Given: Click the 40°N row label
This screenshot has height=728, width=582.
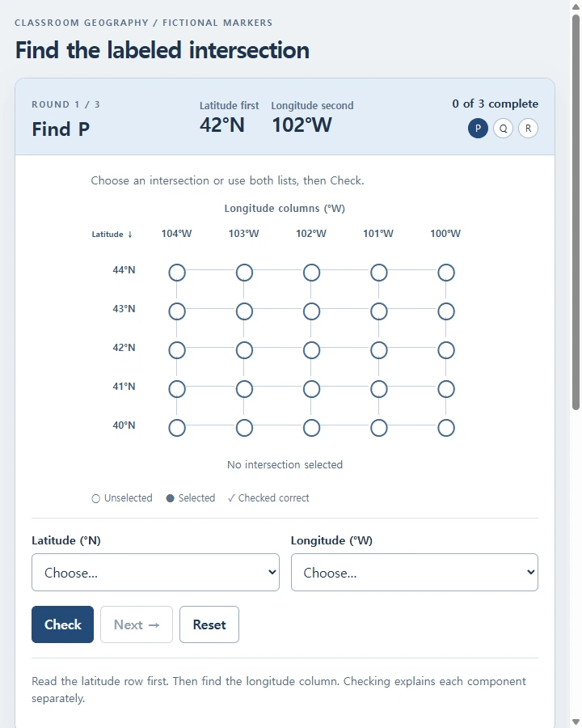Looking at the screenshot, I should (124, 425).
